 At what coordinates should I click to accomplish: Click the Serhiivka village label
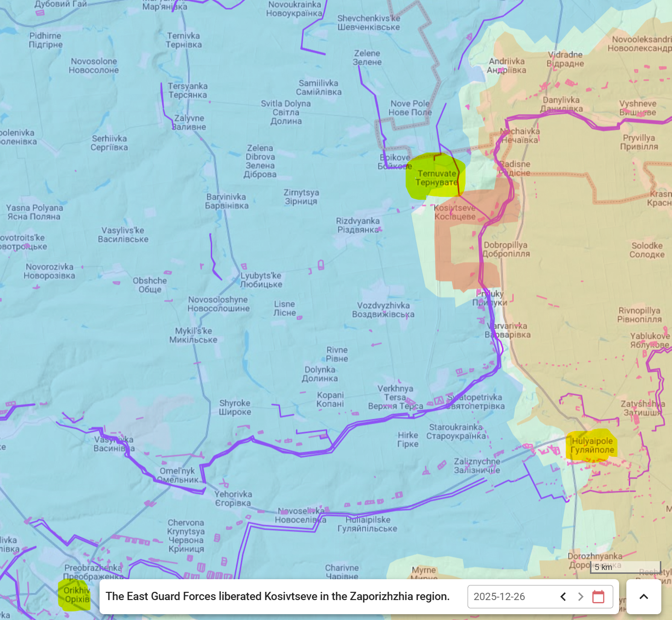coord(109,143)
